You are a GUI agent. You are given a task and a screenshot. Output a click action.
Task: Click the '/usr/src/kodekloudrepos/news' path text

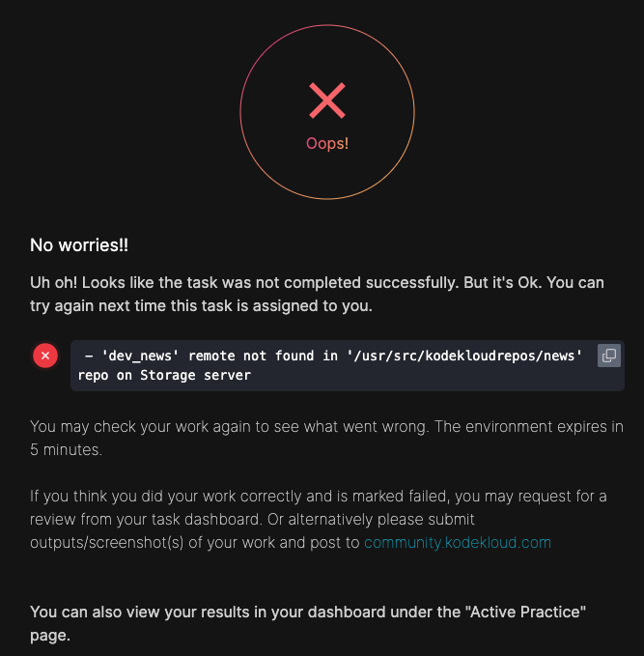[x=466, y=356]
